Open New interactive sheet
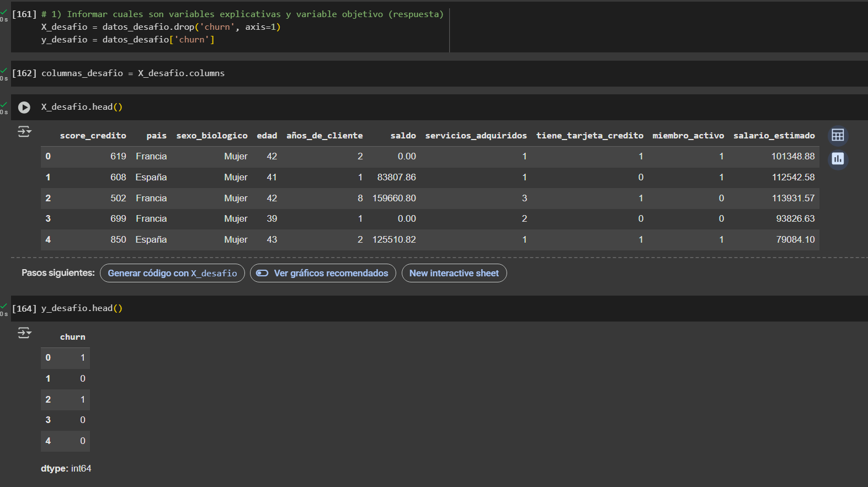The width and height of the screenshot is (868, 487). (x=454, y=273)
